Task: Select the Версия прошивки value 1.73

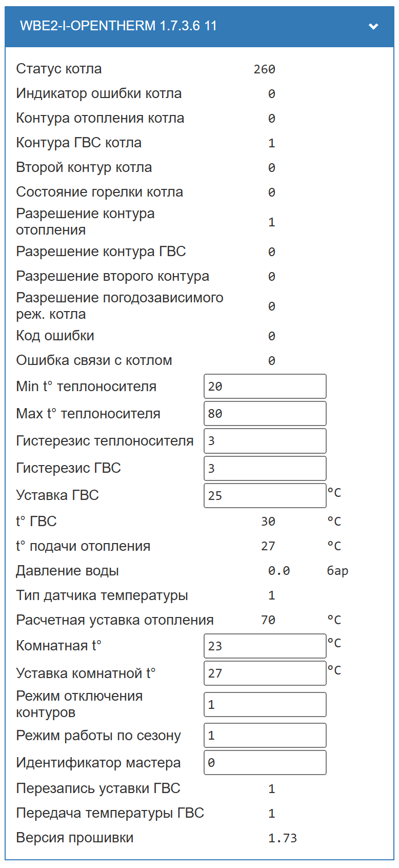Action: [x=283, y=838]
